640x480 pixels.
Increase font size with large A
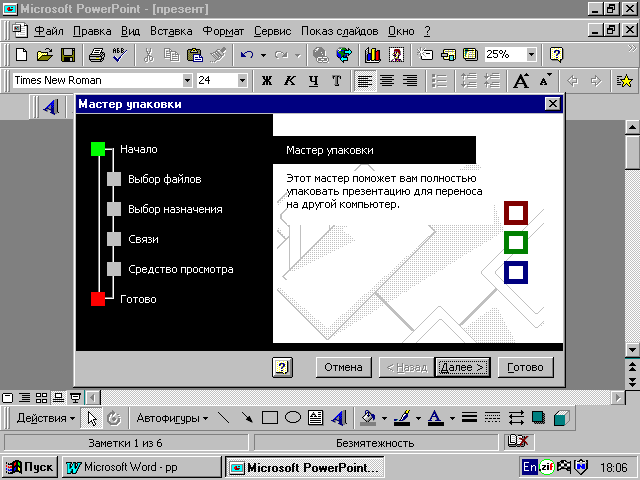click(521, 80)
